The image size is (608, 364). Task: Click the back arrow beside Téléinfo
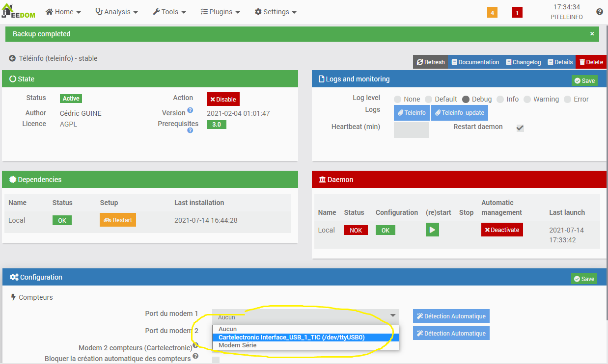(12, 58)
